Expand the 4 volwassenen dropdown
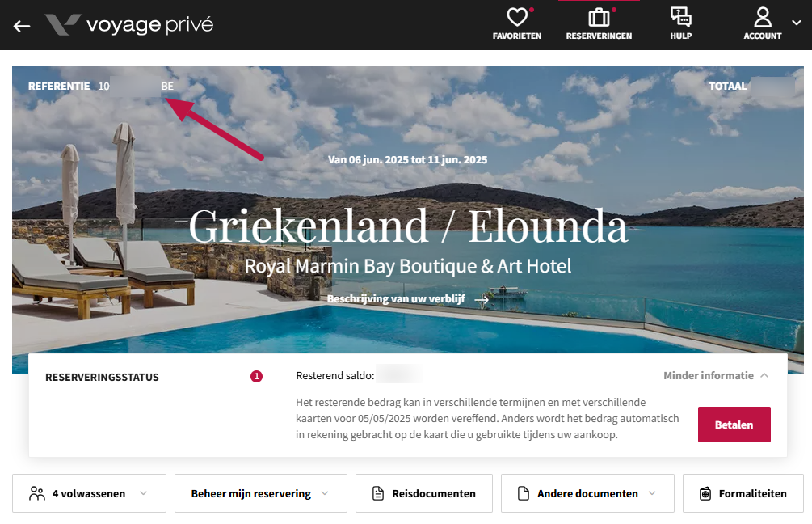Viewport: 812px width, 524px height. click(x=89, y=493)
